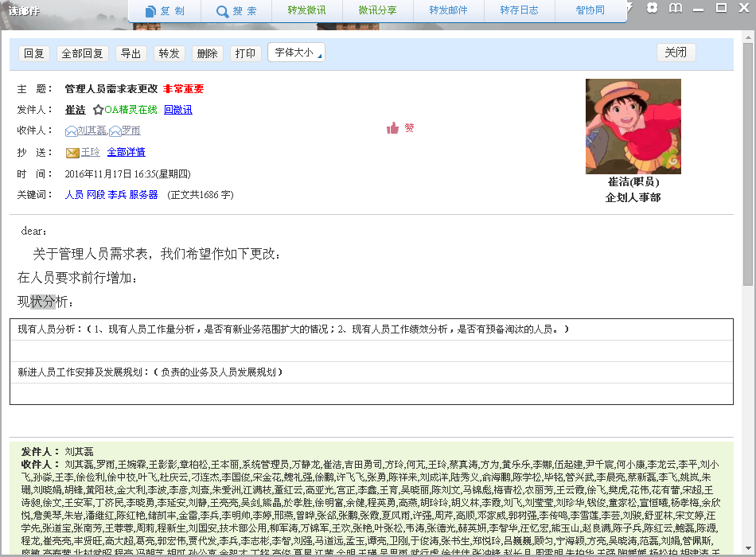756x557 pixels.
Task: Click the thumbs-up 赞 icon
Action: point(392,128)
